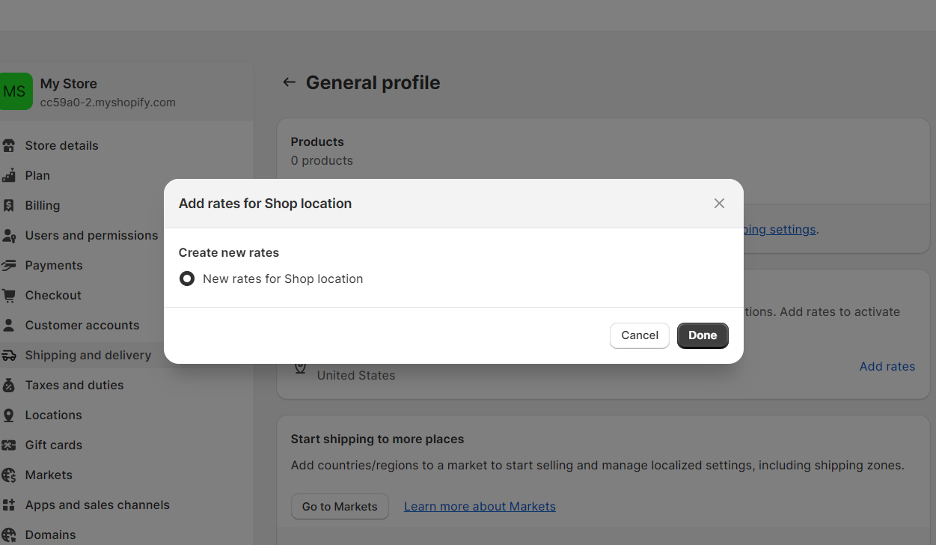Click the Billing receipt icon in sidebar
Image resolution: width=936 pixels, height=546 pixels.
point(8,206)
